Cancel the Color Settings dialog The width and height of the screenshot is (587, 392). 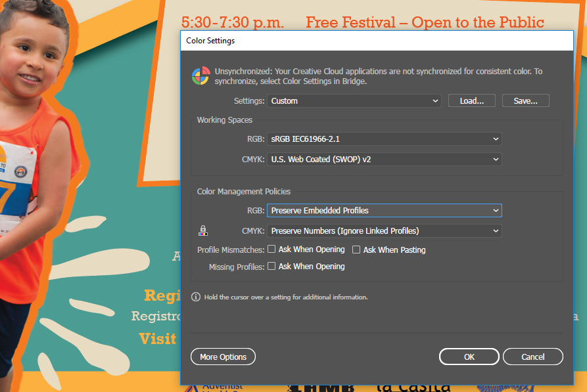click(532, 357)
